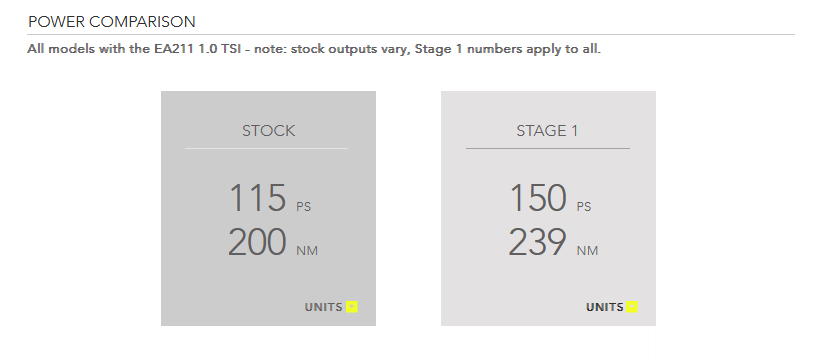
Task: Click the POWER COMPARISON section heading
Action: (x=112, y=22)
